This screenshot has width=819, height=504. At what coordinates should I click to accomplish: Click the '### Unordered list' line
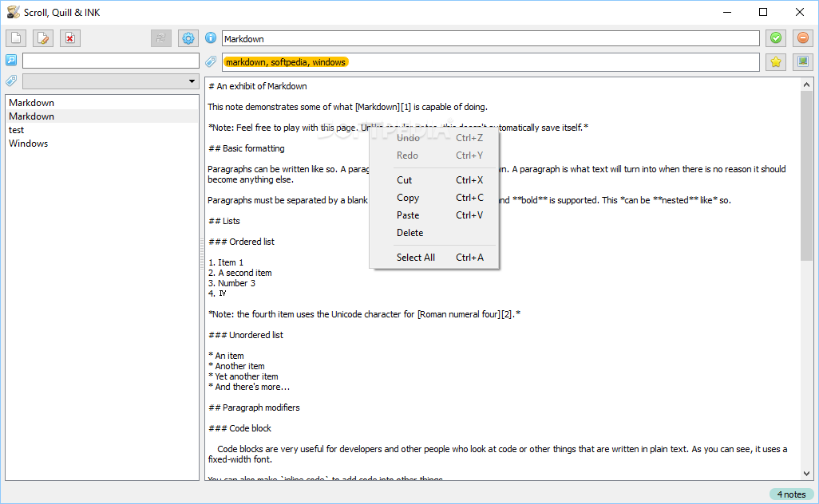pos(246,335)
